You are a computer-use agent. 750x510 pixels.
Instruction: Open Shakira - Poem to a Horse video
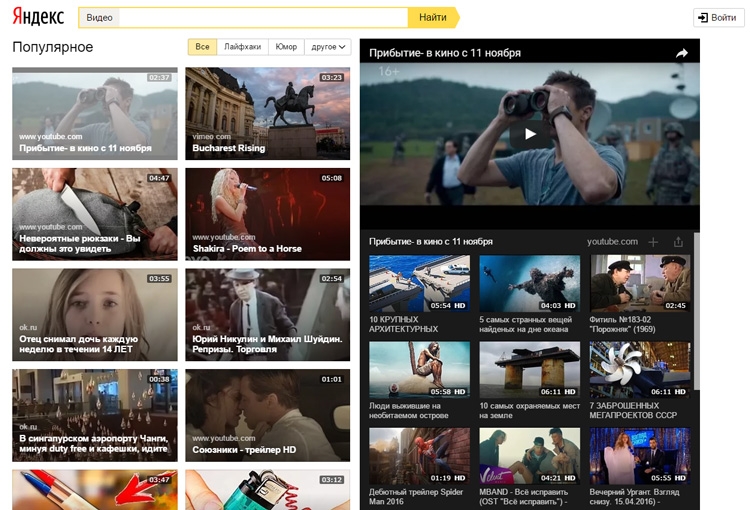pos(267,214)
